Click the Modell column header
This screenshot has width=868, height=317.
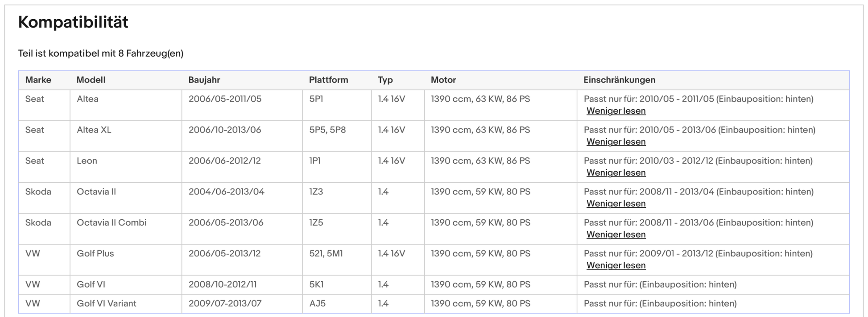(91, 80)
